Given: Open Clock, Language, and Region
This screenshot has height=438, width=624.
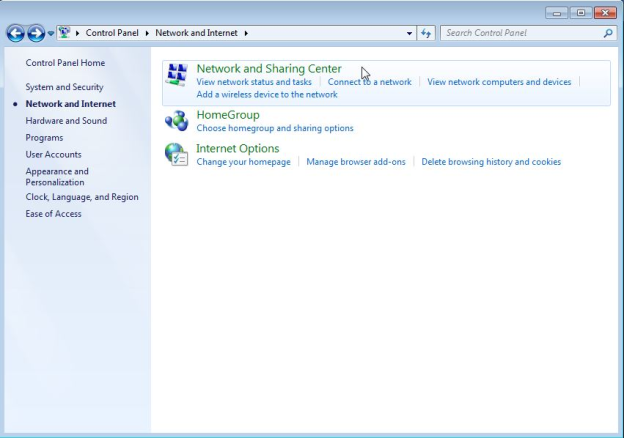Looking at the screenshot, I should [82, 197].
